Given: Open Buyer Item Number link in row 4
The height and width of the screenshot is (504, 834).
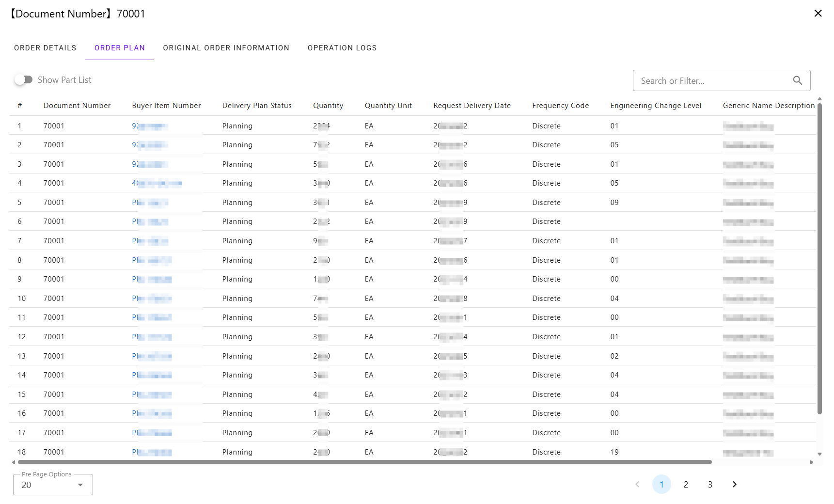Looking at the screenshot, I should coord(157,183).
